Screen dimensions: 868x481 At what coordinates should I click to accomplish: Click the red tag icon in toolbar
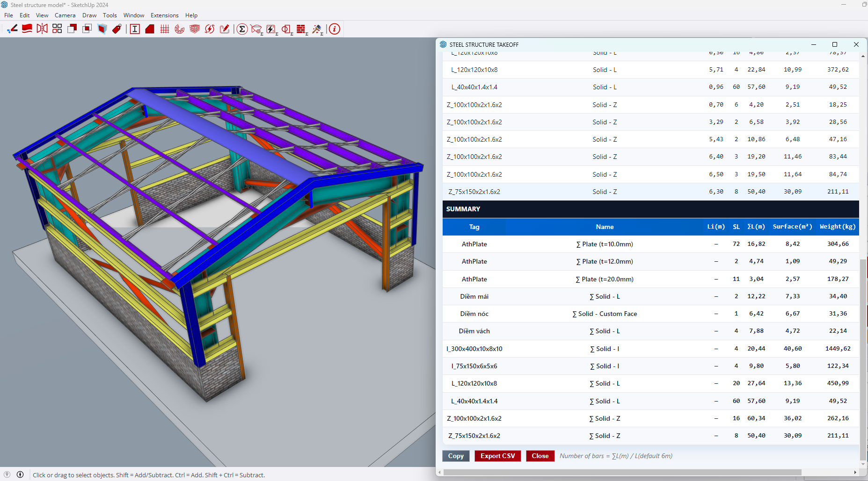tap(117, 29)
